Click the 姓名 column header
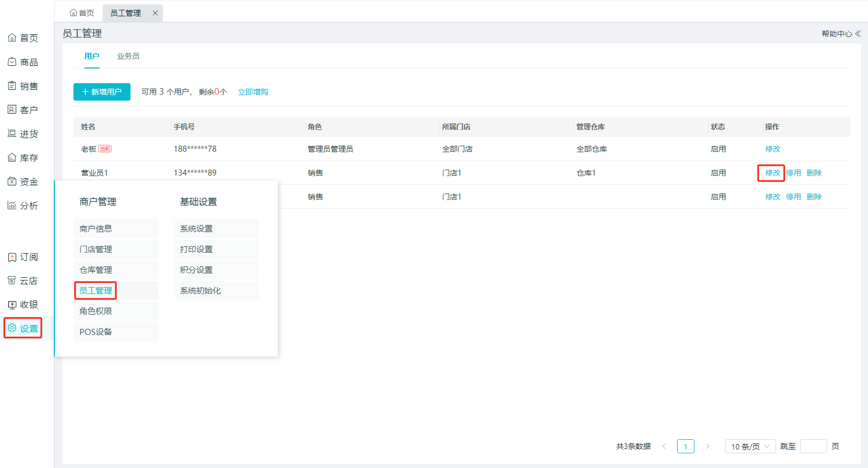 coord(88,127)
